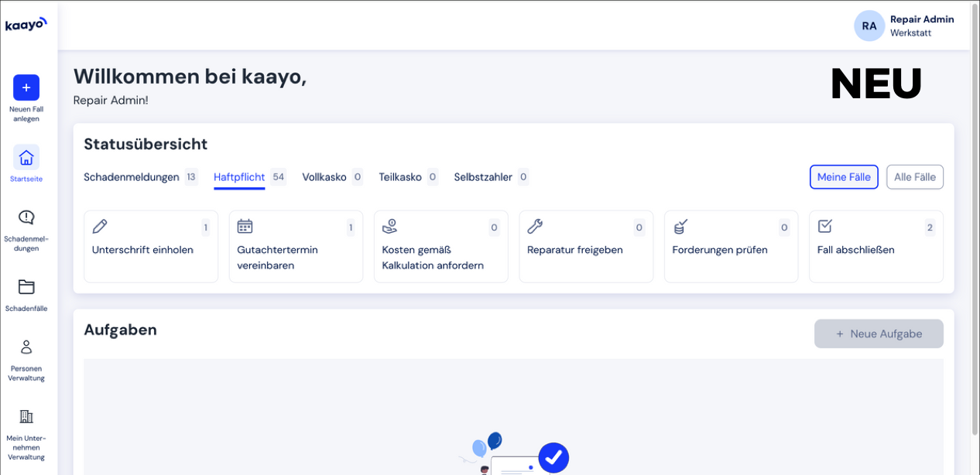Screen dimensions: 980x475
Task: Click the Gutachtertermin vereinbaren card label
Action: click(277, 258)
